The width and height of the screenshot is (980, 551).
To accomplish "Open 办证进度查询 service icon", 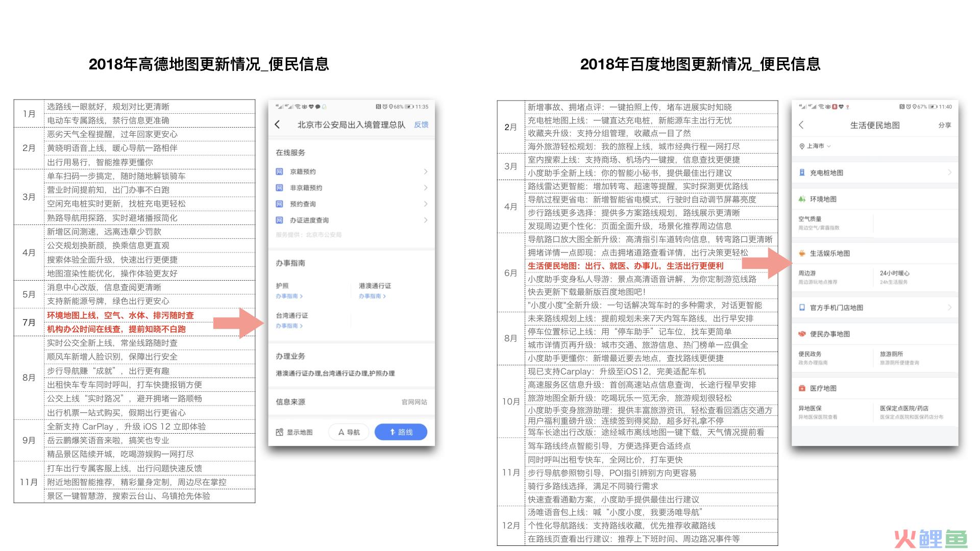I will point(279,220).
